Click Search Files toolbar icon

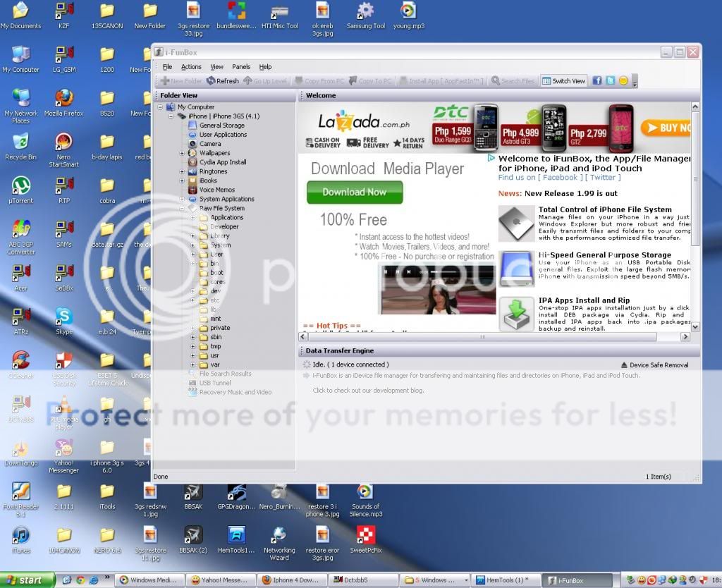point(513,81)
